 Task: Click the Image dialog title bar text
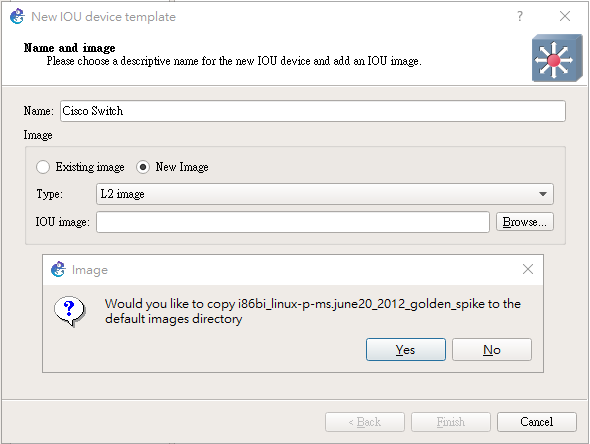point(90,270)
